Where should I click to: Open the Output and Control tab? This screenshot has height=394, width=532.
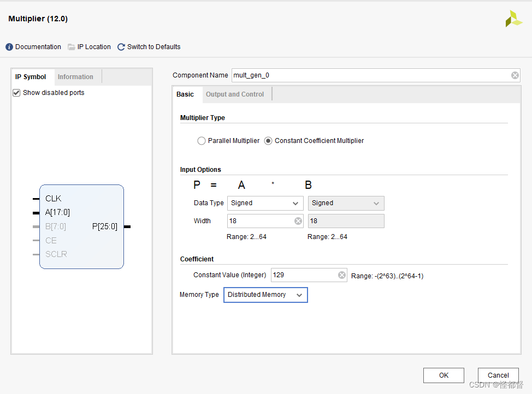click(235, 94)
